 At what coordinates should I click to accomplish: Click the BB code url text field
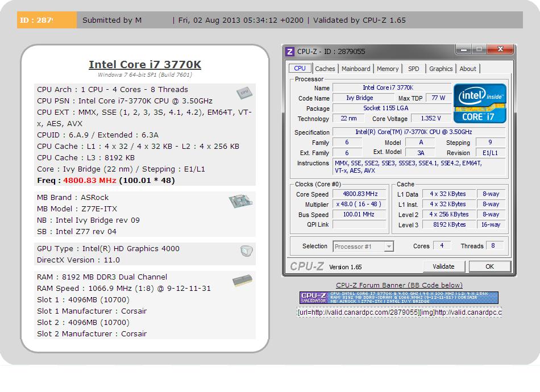coord(400,312)
